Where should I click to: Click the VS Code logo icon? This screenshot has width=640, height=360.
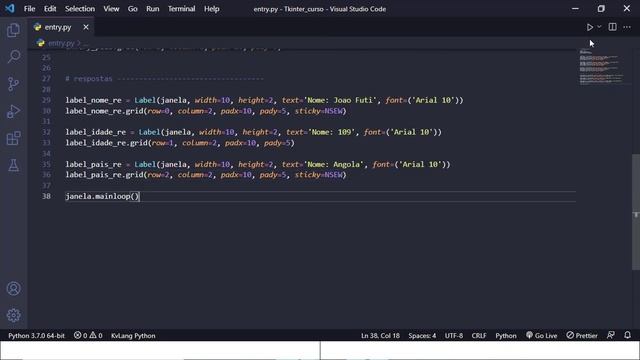click(x=9, y=8)
